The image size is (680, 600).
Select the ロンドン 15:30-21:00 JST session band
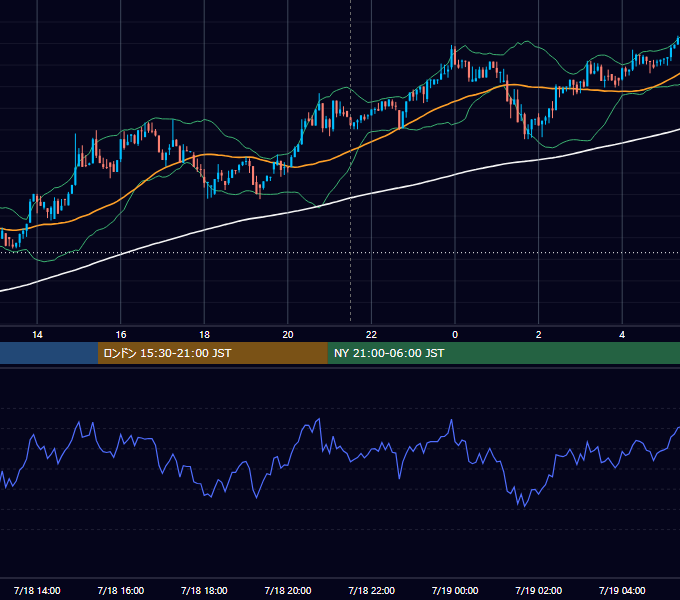pyautogui.click(x=212, y=353)
